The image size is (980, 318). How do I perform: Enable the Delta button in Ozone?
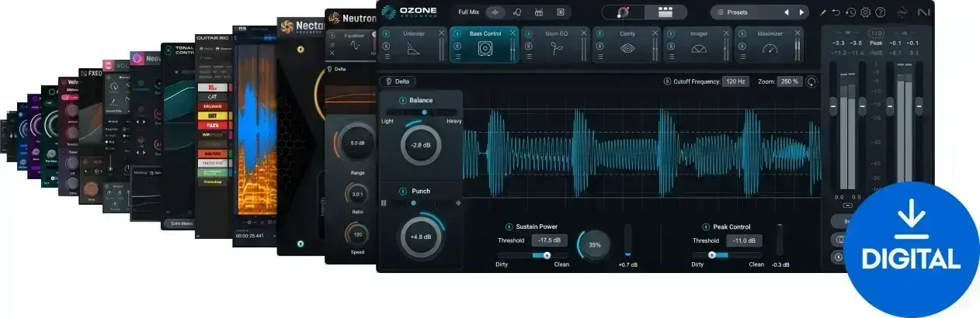click(x=398, y=81)
